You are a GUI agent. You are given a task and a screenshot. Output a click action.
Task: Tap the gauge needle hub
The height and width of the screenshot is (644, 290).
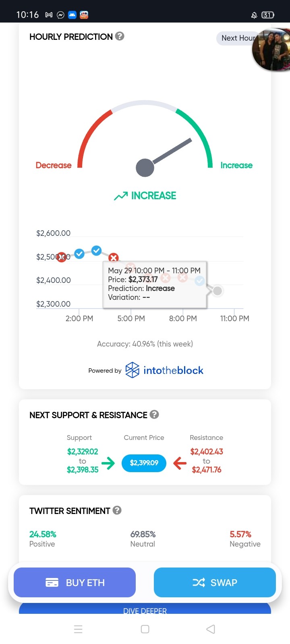(x=145, y=167)
